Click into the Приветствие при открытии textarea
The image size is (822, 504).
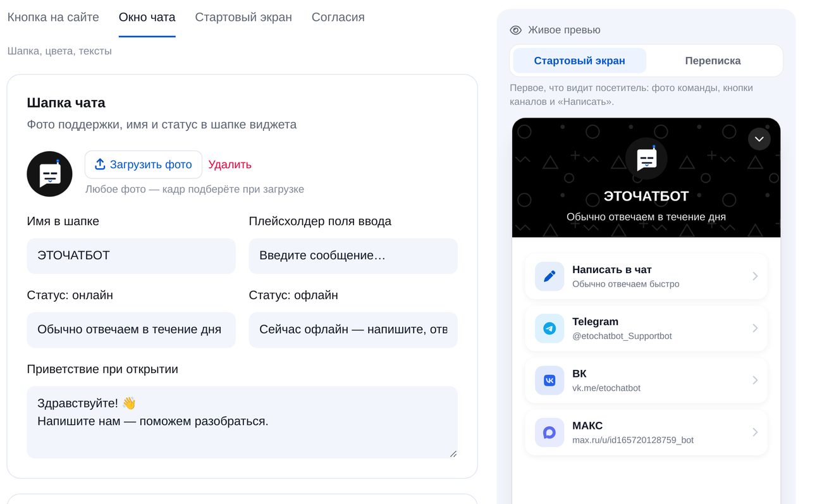point(242,422)
